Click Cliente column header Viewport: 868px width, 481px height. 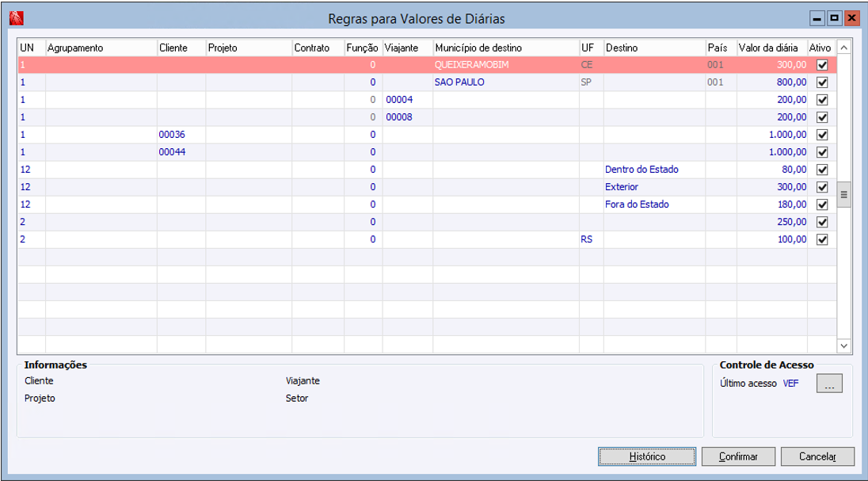[x=181, y=48]
